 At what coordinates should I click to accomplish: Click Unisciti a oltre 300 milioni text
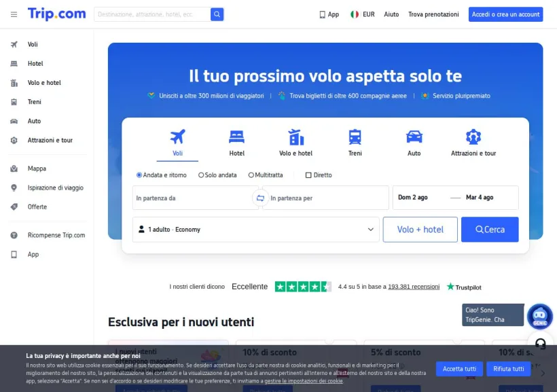point(211,96)
